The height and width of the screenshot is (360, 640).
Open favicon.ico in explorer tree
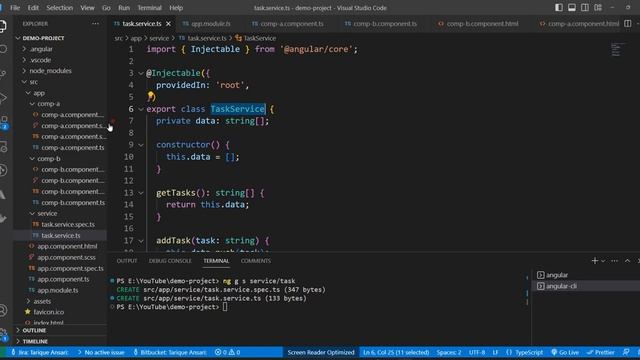60,312
